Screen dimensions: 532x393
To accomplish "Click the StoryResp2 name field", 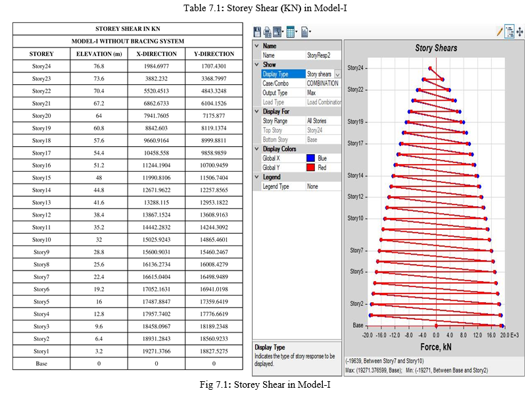I will coord(324,55).
